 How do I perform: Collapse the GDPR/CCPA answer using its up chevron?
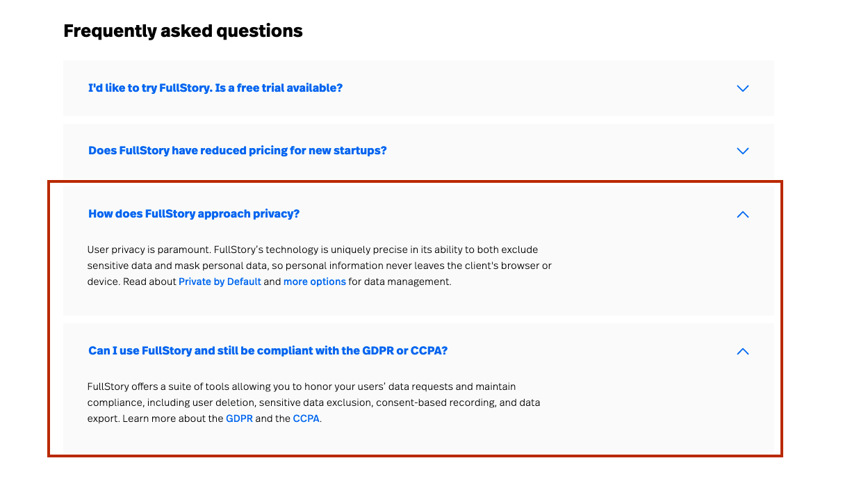click(x=742, y=351)
